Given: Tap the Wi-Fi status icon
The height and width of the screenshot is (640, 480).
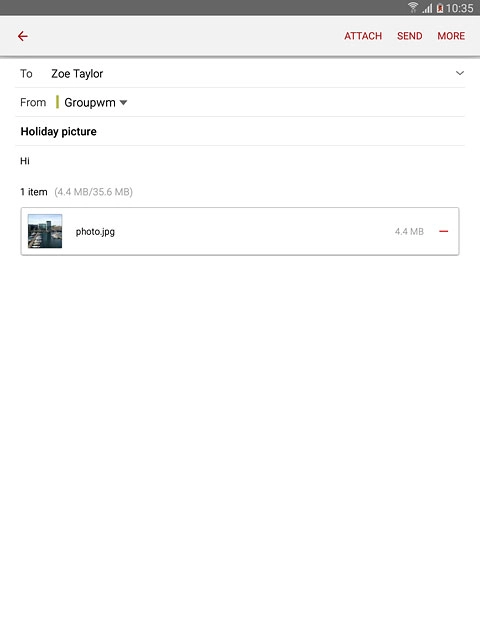Looking at the screenshot, I should click(x=413, y=8).
